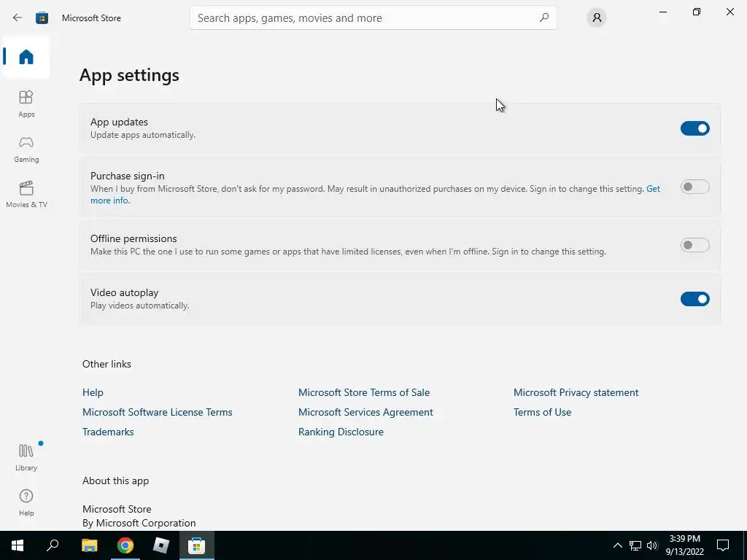Viewport: 747px width, 560px height.
Task: Click the About this app heading
Action: (x=116, y=481)
